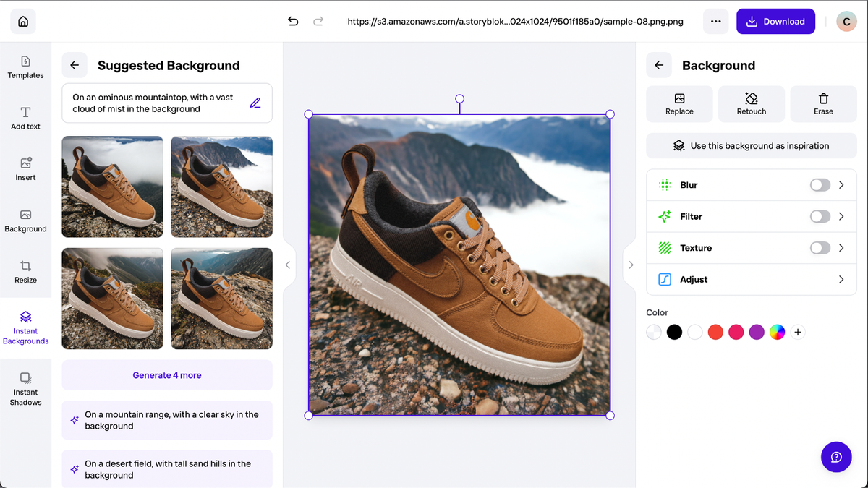Undo the last action
The width and height of the screenshot is (868, 488).
[293, 22]
